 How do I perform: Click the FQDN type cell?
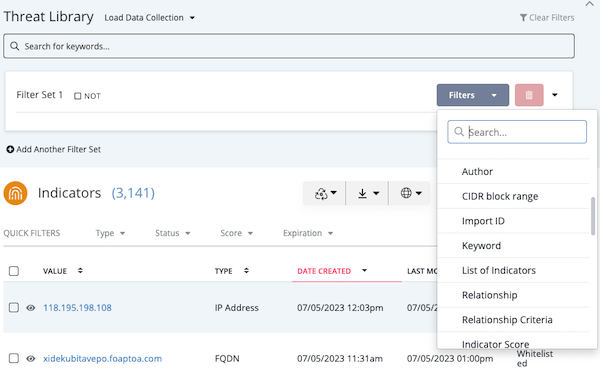(x=227, y=359)
